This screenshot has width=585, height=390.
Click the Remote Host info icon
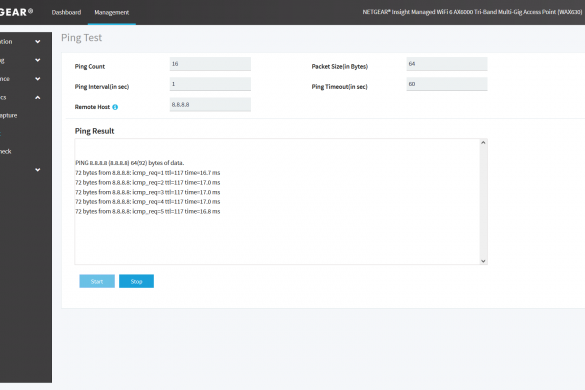pos(115,107)
